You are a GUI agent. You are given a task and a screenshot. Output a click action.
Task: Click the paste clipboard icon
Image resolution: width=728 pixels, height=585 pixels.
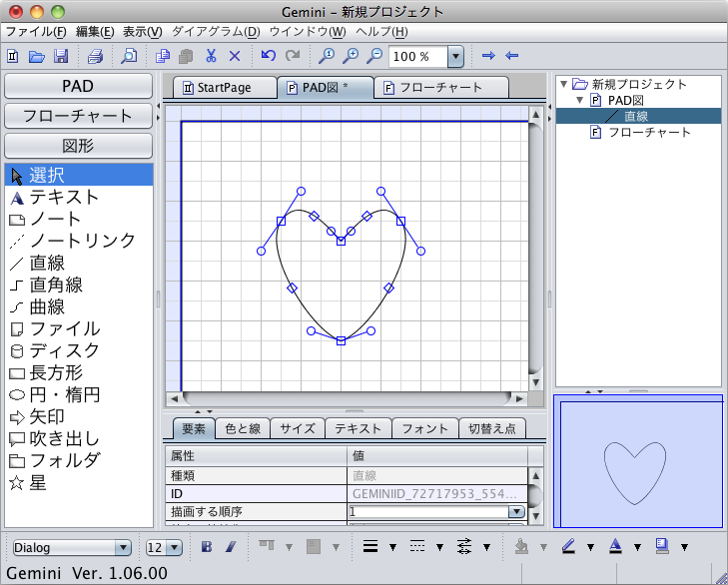pos(186,56)
